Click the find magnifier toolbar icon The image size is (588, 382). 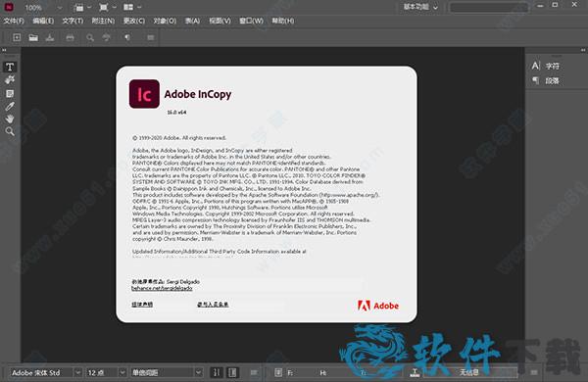pos(90,37)
